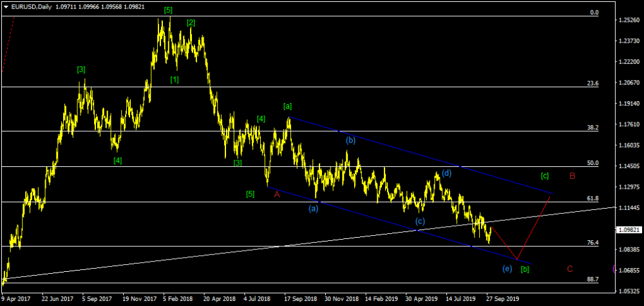Select the blue (b) wave label
Viewport: 644px width, 306px height.
350,140
